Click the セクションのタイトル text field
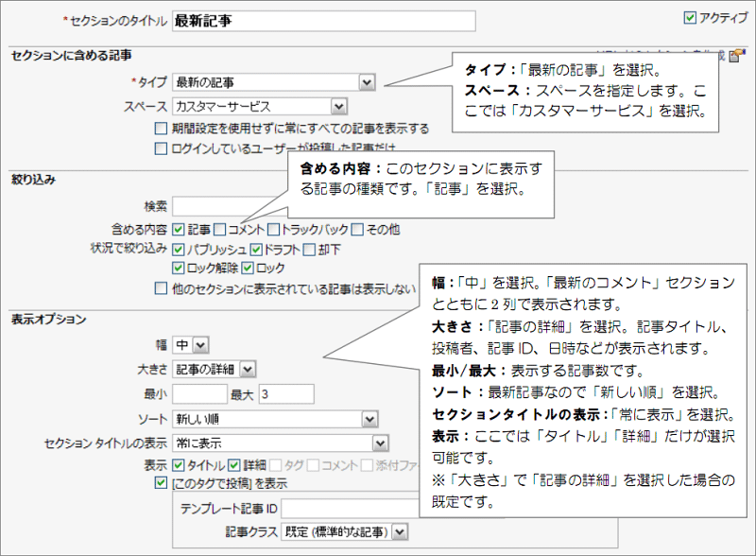Screen dimensions: 756x556 click(321, 19)
